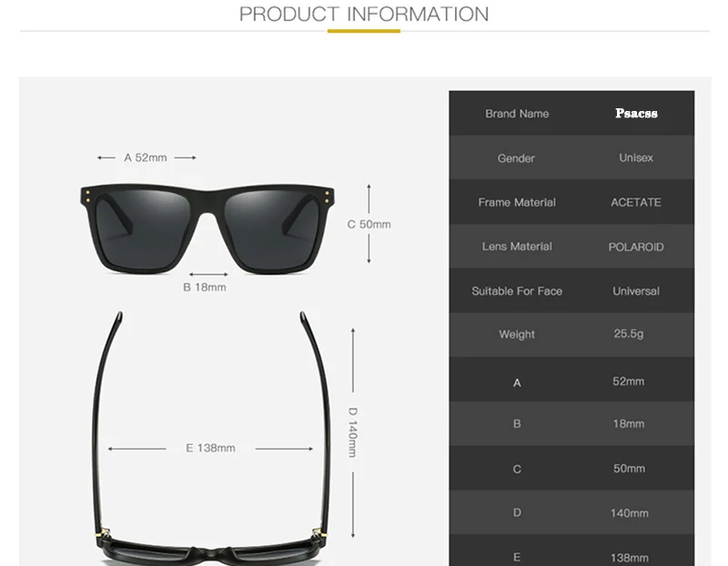
Task: Click the "Unisex" value
Action: tap(636, 157)
